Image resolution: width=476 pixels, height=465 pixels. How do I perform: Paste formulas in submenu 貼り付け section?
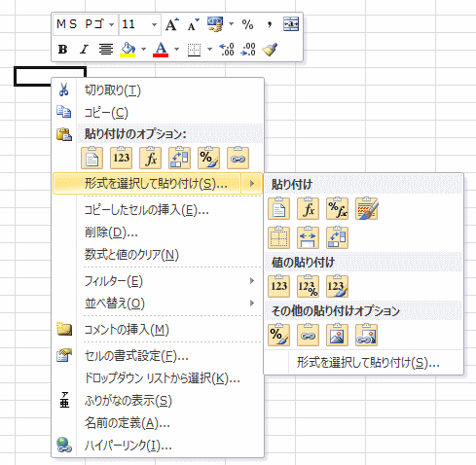(x=308, y=208)
